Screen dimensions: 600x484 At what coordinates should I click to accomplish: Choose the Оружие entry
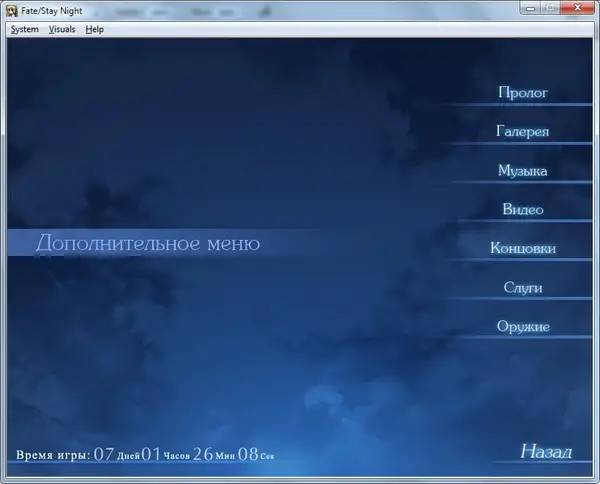tap(523, 327)
